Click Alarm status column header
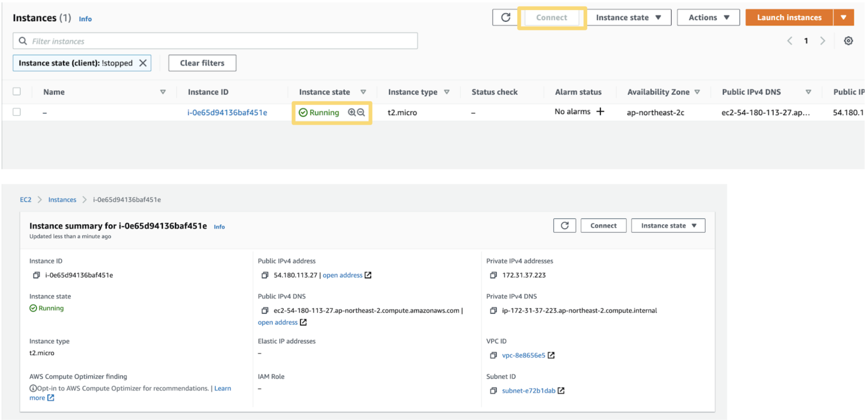868x420 pixels. point(578,92)
